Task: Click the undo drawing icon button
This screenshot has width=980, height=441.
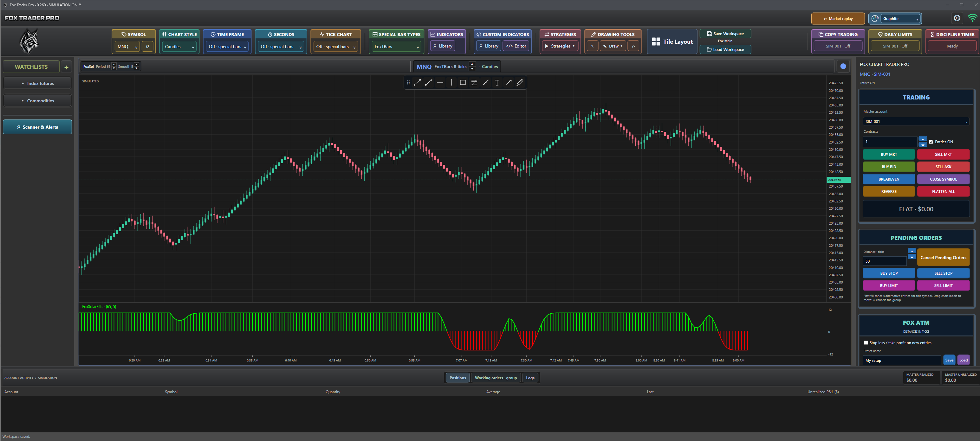Action: (x=633, y=46)
